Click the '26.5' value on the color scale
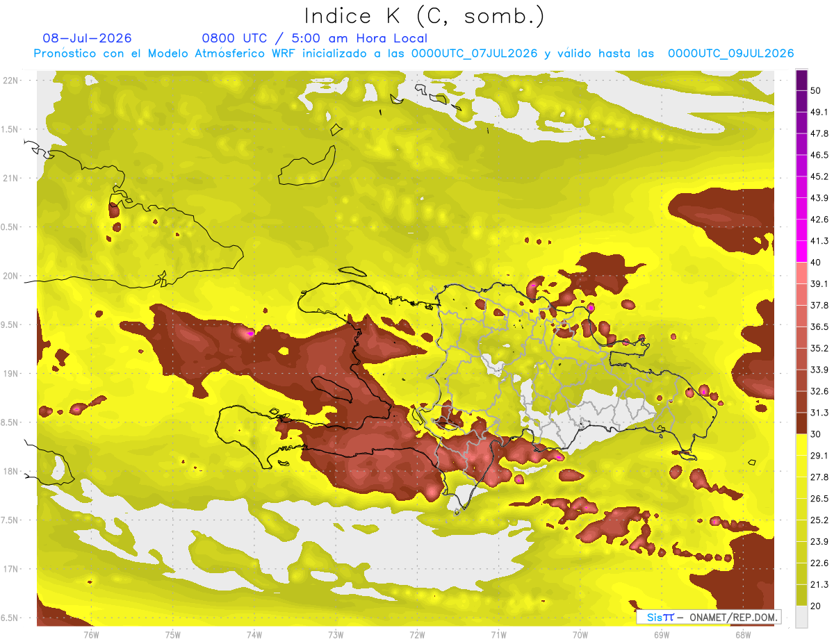Viewport: 834px width, 644px height. click(819, 499)
